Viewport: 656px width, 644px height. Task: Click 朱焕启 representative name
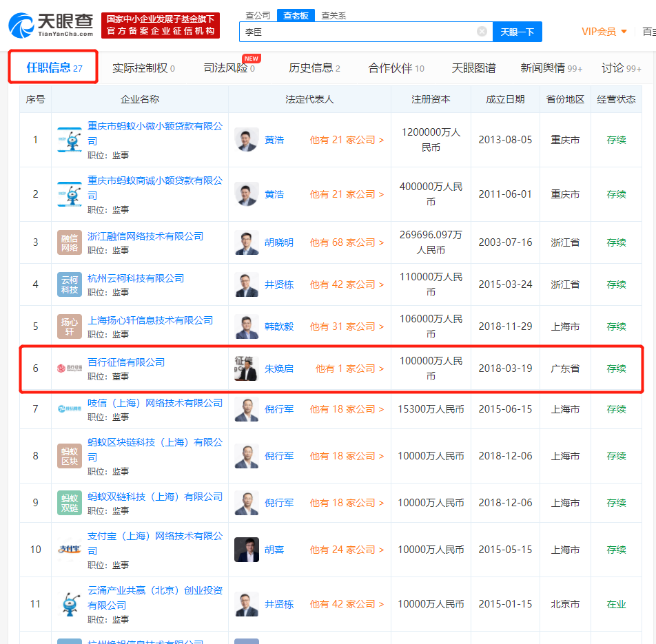point(278,368)
